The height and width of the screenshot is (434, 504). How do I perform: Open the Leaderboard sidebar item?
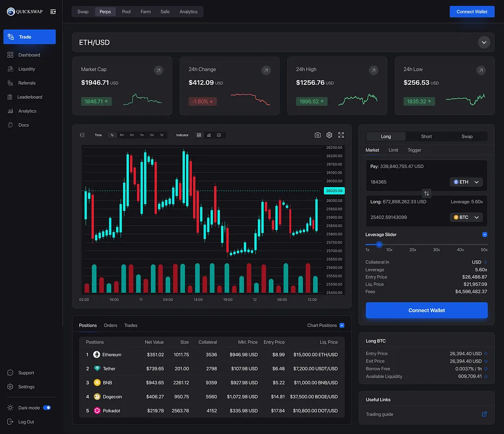click(25, 97)
